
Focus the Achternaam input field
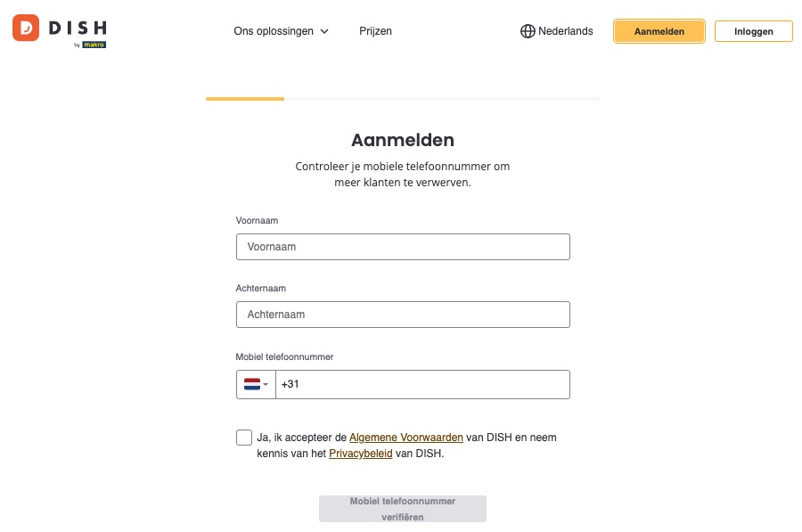403,315
